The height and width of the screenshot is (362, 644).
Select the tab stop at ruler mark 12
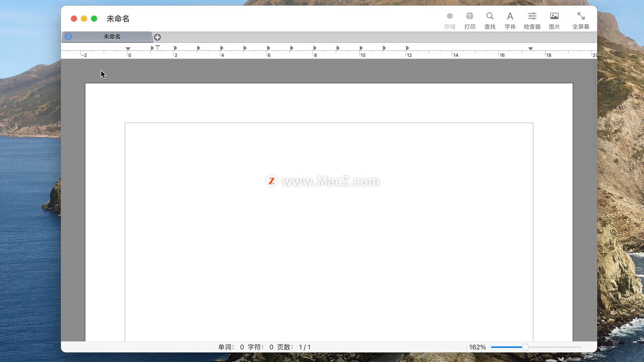(407, 48)
